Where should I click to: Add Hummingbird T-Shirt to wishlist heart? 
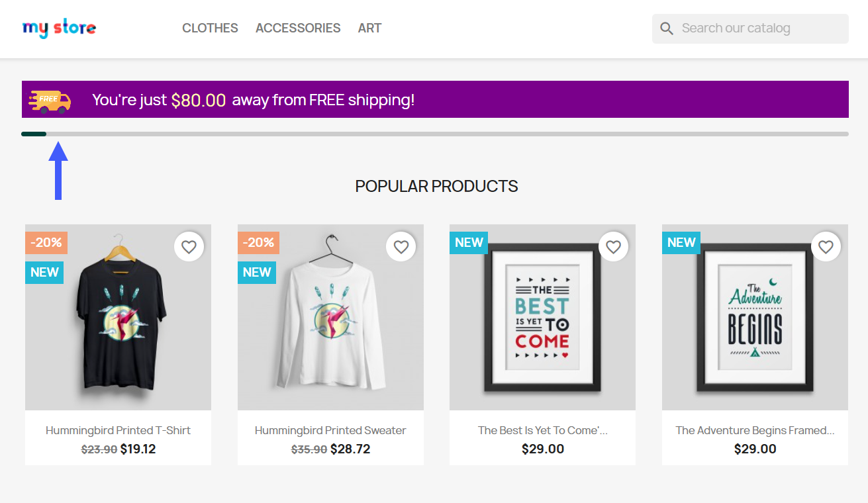189,247
